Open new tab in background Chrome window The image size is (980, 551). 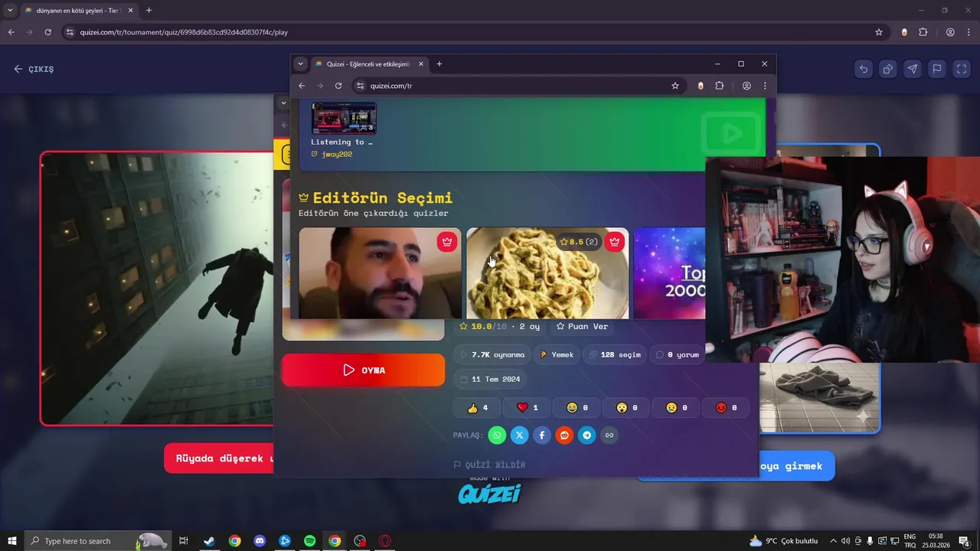pyautogui.click(x=149, y=11)
